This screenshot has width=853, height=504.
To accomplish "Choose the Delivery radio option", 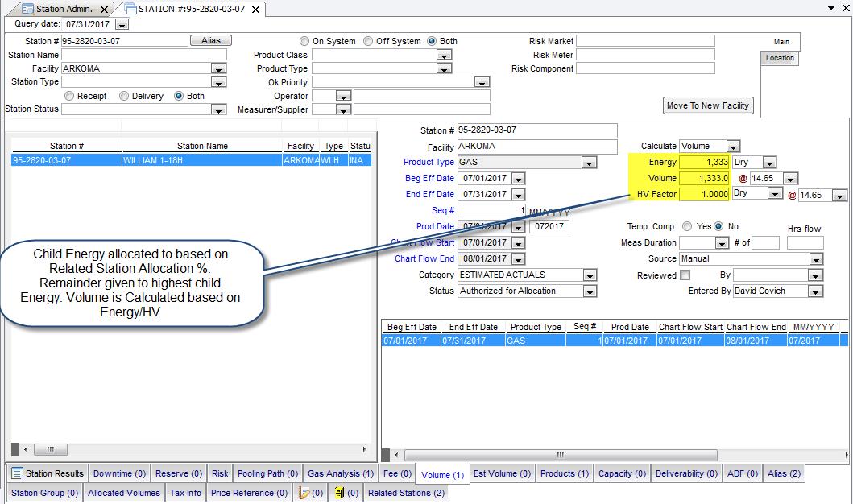I will click(124, 96).
